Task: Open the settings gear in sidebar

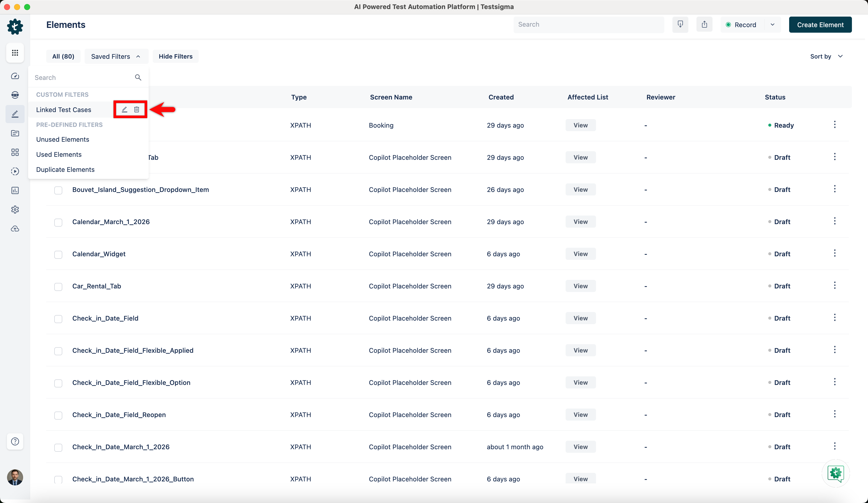Action: click(x=15, y=210)
